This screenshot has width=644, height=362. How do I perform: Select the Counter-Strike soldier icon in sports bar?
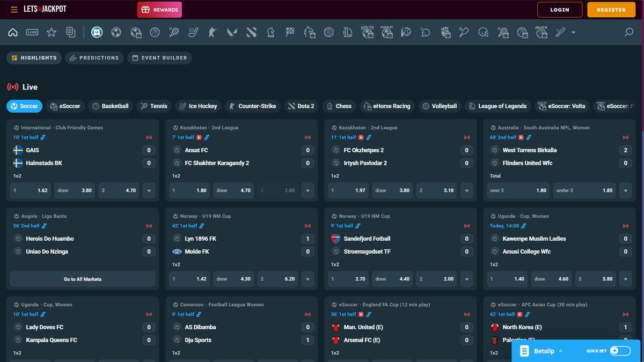click(213, 33)
